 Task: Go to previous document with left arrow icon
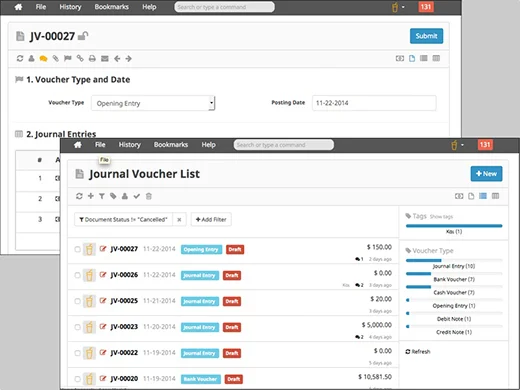pos(117,59)
